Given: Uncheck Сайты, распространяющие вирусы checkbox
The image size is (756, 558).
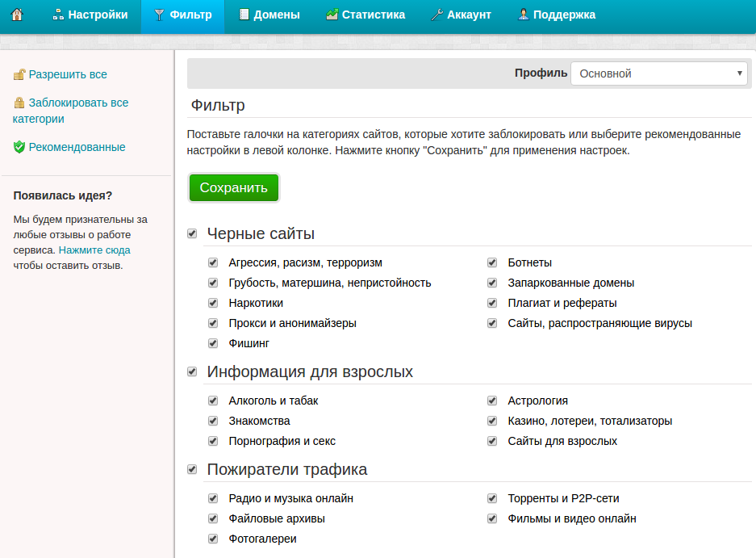Looking at the screenshot, I should 492,323.
